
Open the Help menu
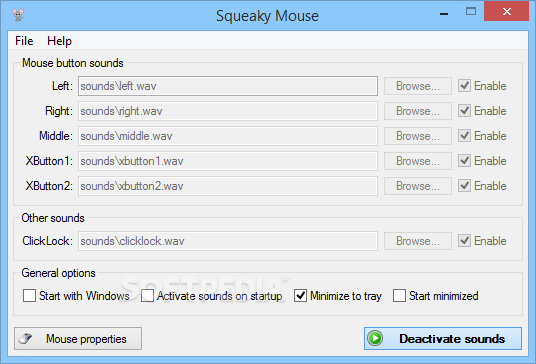[x=59, y=41]
